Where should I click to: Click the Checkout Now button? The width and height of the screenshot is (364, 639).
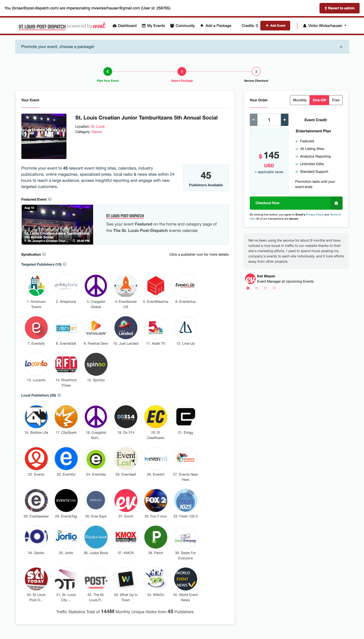(x=296, y=203)
